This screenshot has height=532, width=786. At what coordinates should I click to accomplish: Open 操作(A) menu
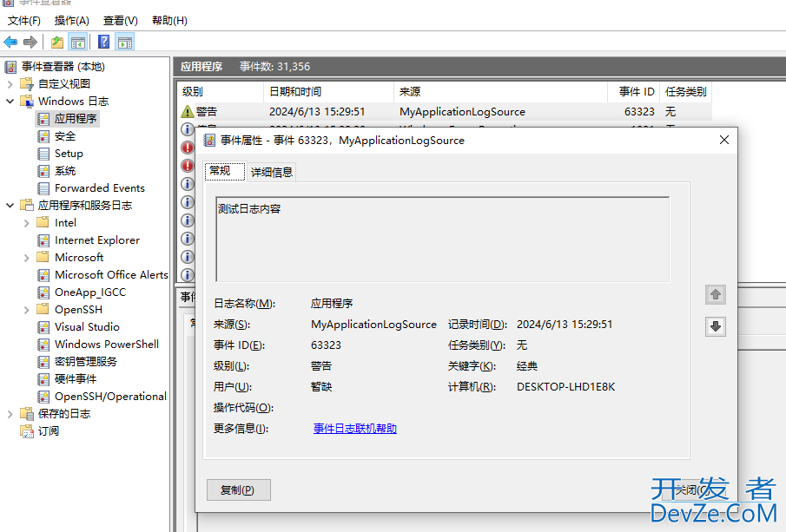click(72, 21)
